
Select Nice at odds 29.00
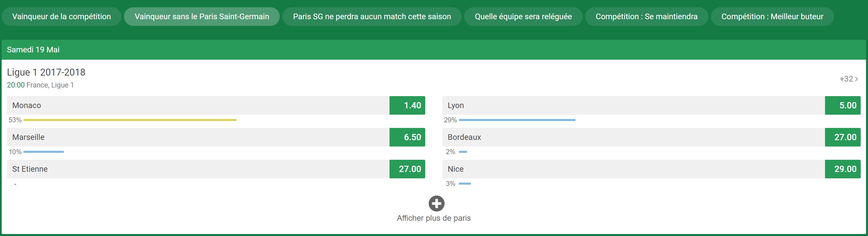point(843,169)
